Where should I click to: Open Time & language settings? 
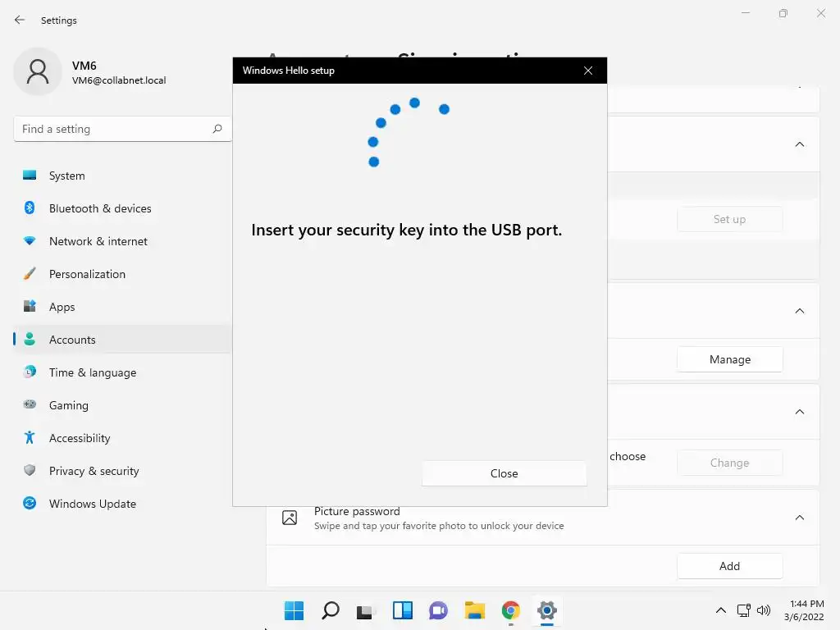123,372
